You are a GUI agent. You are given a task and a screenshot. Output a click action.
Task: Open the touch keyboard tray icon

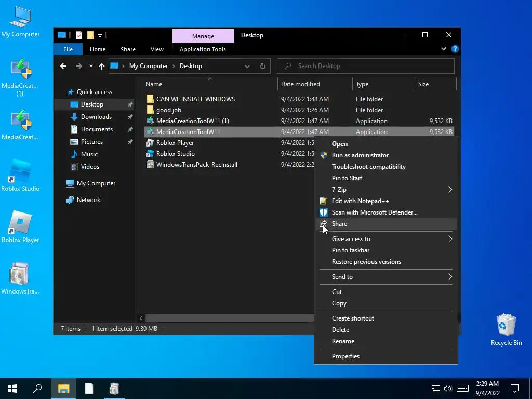click(x=462, y=389)
